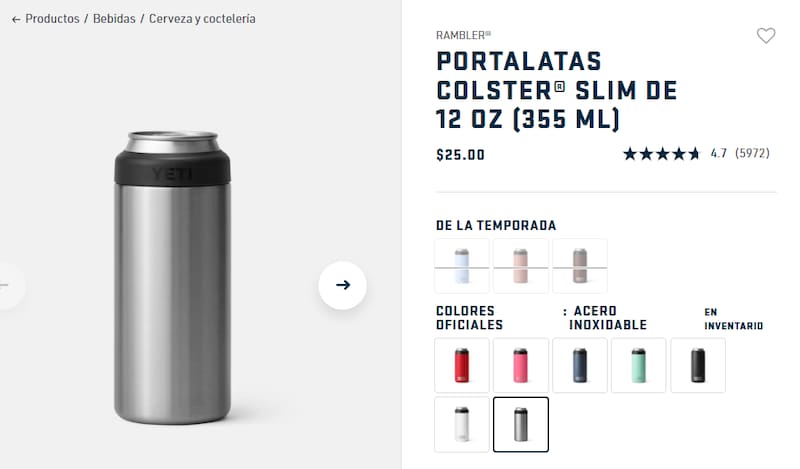Pick the unavailable pale pink seasonal color

pos(520,266)
